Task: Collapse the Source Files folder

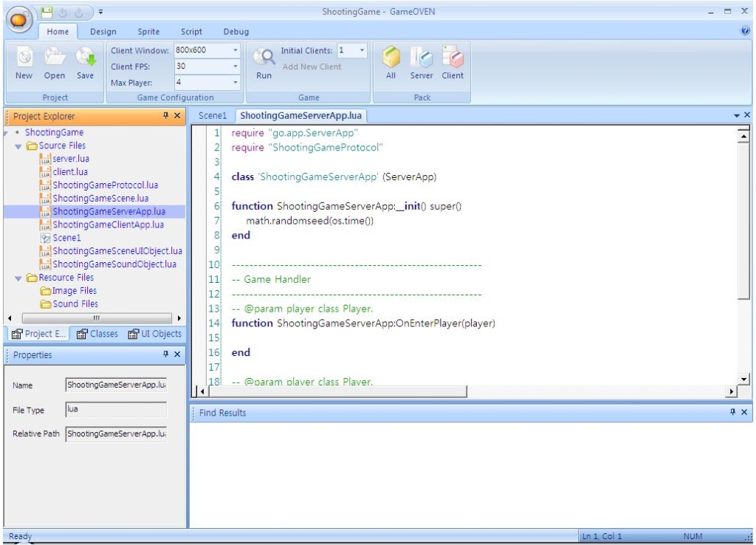Action: [x=18, y=145]
